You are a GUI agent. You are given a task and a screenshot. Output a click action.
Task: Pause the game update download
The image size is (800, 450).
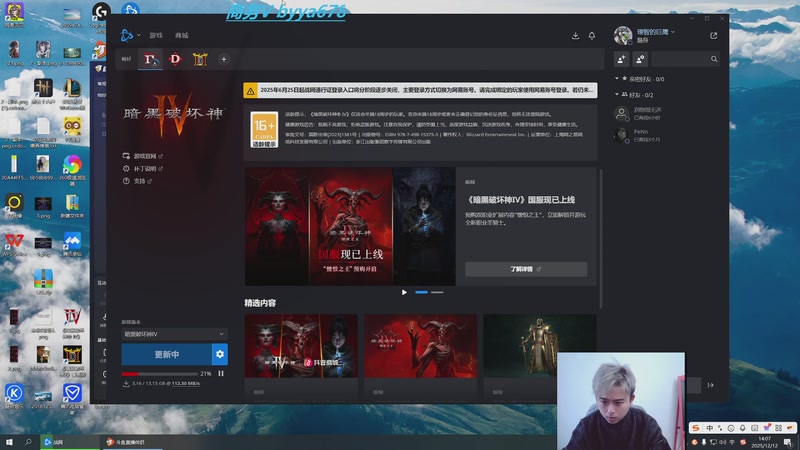[221, 373]
